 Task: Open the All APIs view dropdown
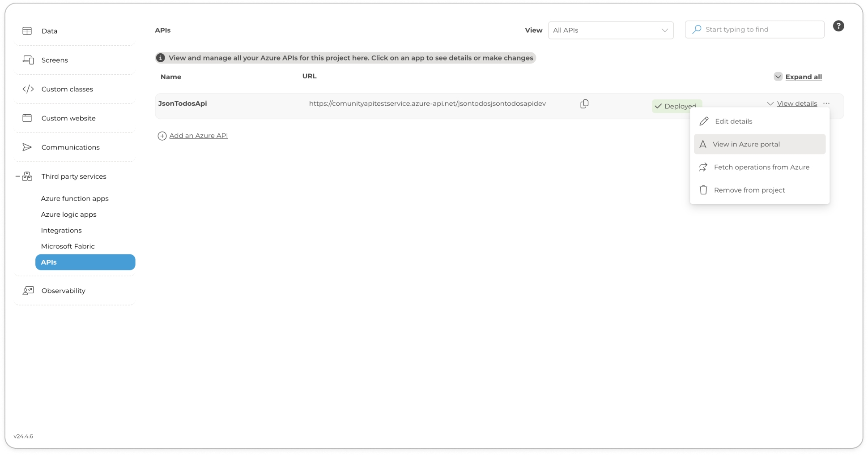coord(610,30)
